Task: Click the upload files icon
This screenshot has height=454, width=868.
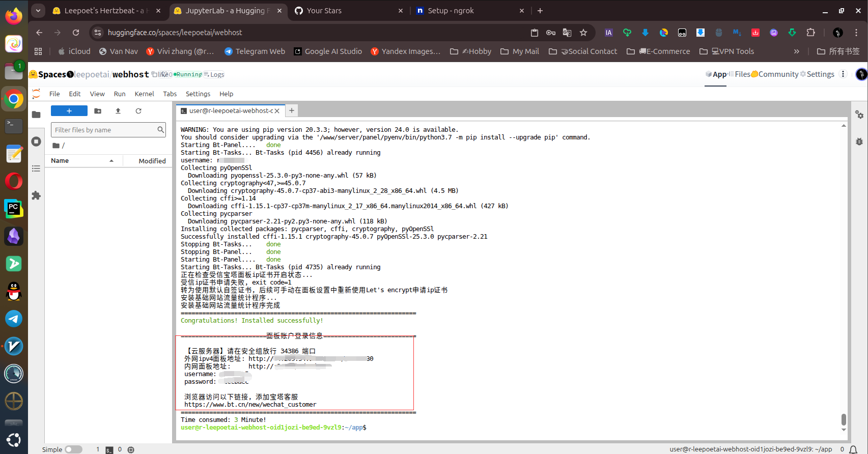Action: coord(118,111)
